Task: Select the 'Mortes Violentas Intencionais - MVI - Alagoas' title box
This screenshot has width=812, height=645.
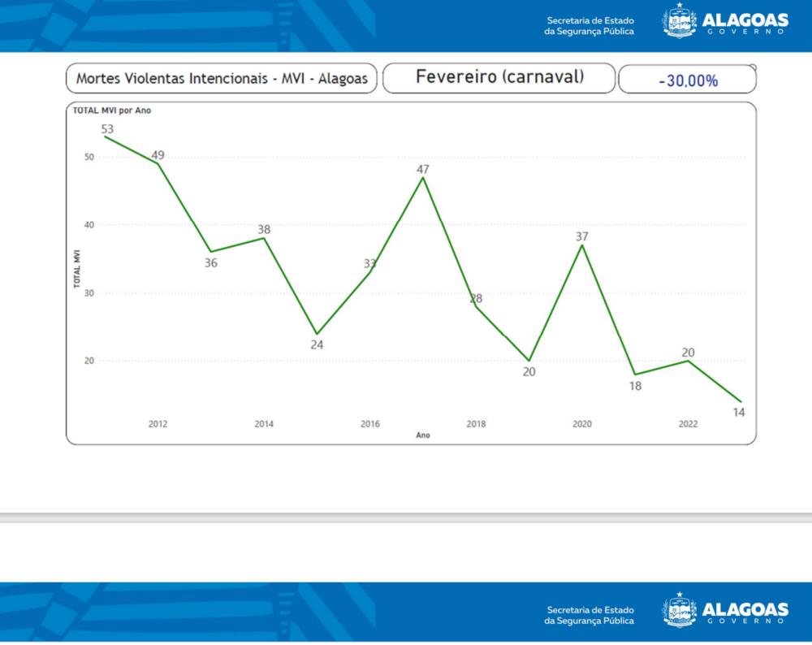Action: click(221, 79)
